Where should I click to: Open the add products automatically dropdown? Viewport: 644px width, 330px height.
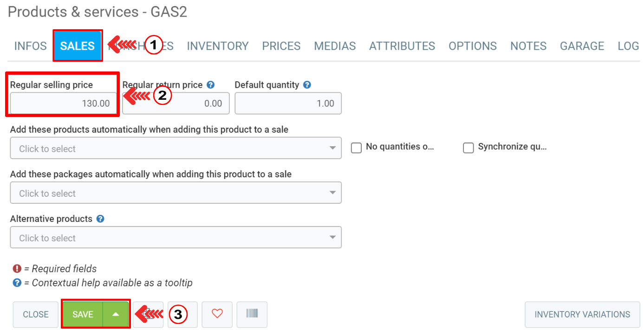click(x=176, y=149)
